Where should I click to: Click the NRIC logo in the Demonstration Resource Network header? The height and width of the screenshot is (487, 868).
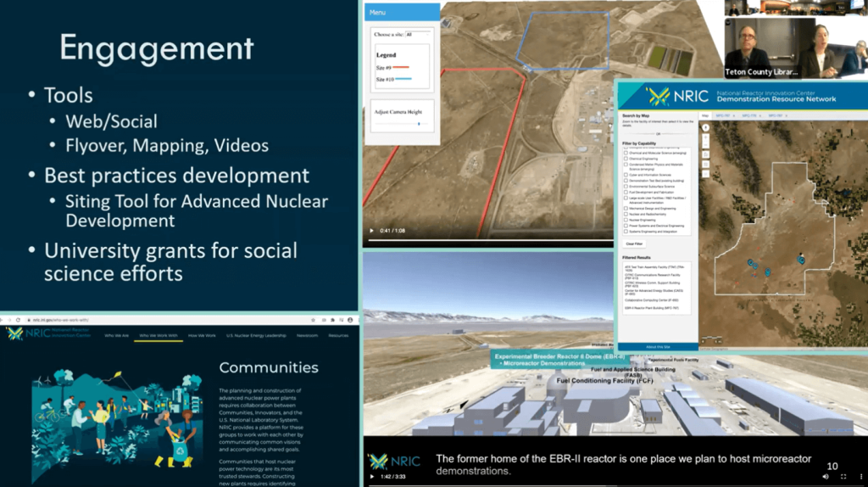[676, 97]
